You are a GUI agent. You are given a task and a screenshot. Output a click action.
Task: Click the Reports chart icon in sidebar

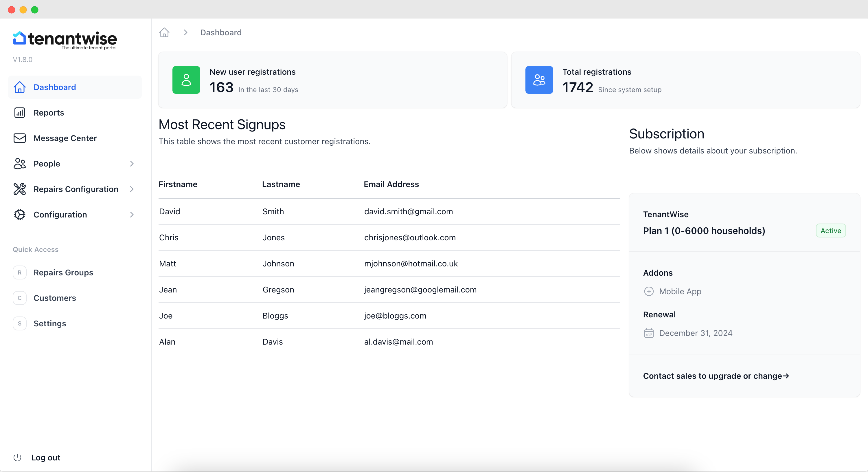[20, 113]
